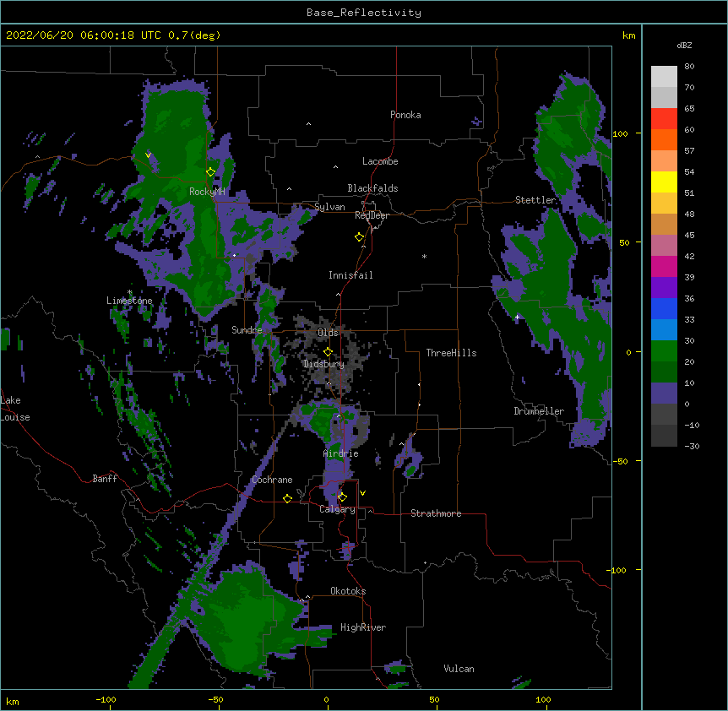Screen dimensions: 728x711
Task: Click the white caret marker west of Blackfalds
Action: tap(289, 189)
